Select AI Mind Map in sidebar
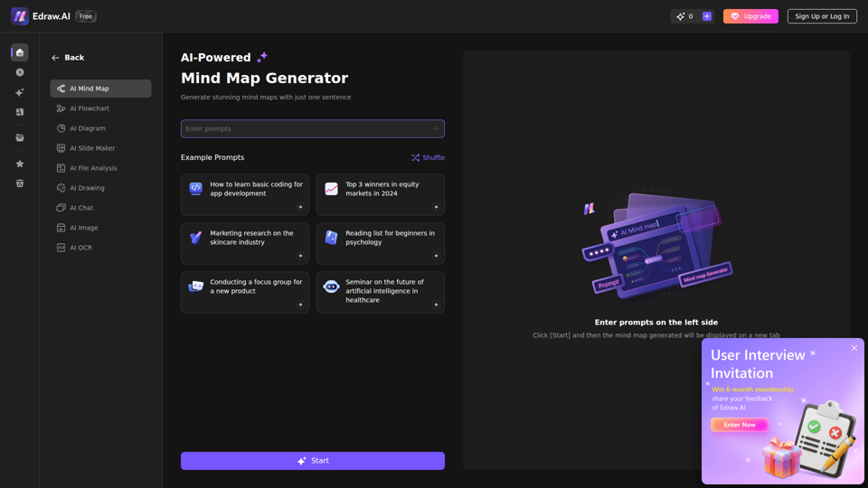868x488 pixels. 100,89
